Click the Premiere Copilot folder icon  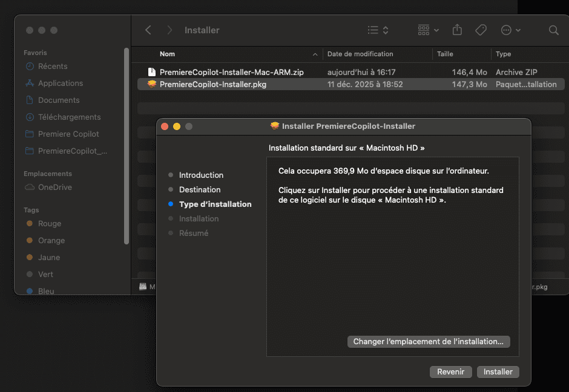pyautogui.click(x=30, y=134)
